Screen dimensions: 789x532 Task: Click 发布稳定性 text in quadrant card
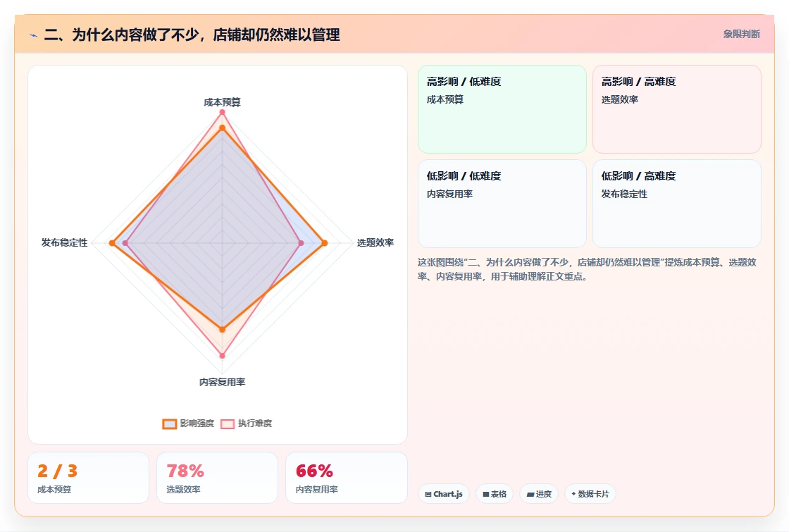point(624,194)
